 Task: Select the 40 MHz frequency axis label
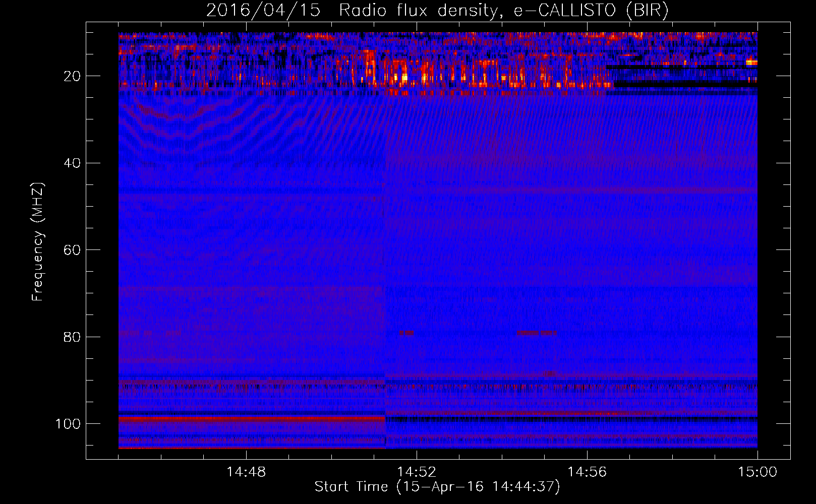tap(72, 163)
